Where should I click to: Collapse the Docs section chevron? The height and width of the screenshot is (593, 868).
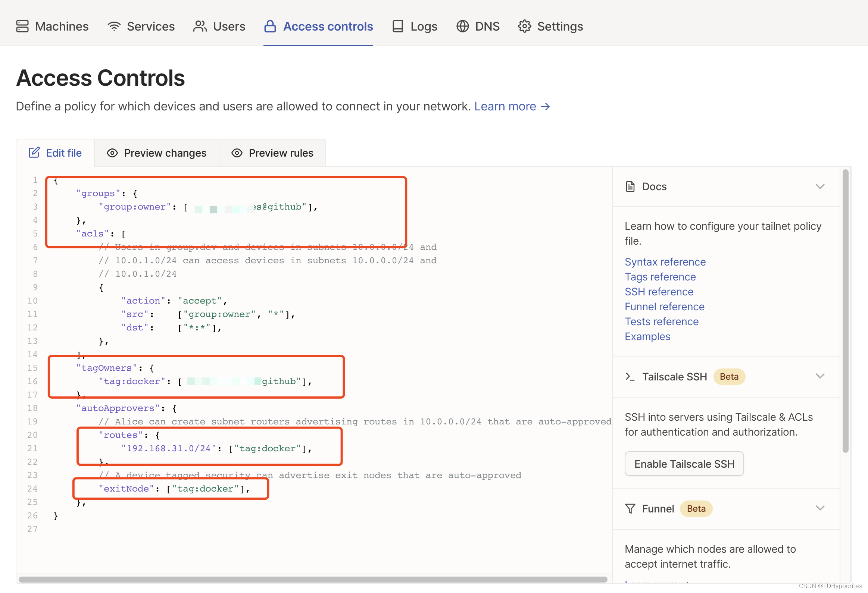click(820, 186)
